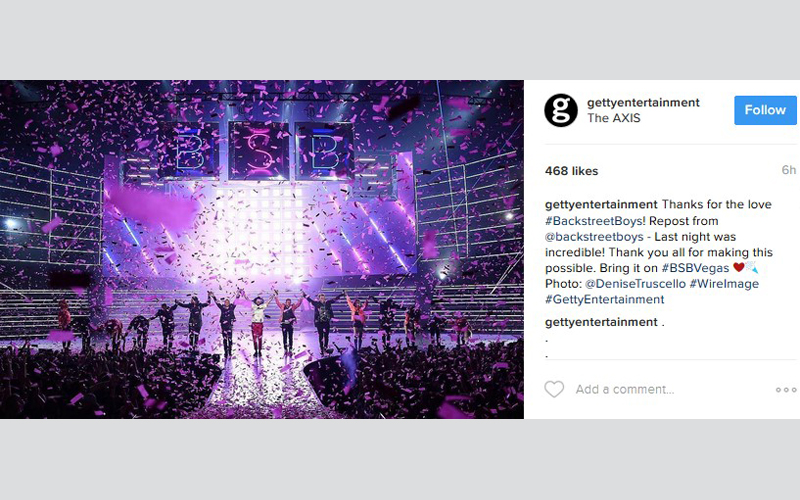This screenshot has height=500, width=800.
Task: Click gettyentertainment name in caption
Action: coord(601,205)
